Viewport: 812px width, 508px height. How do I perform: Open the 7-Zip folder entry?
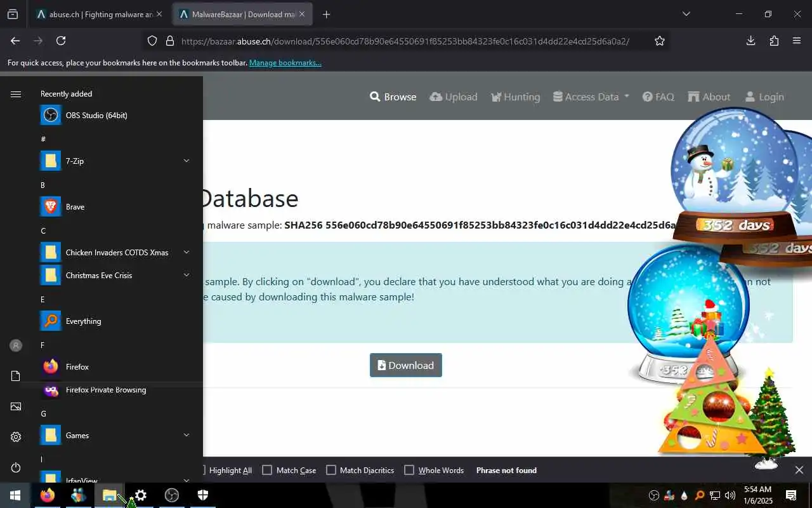(114, 161)
